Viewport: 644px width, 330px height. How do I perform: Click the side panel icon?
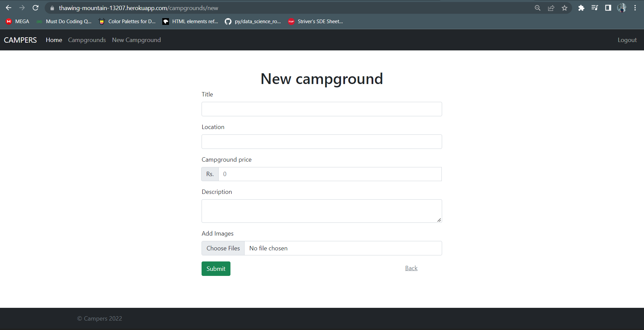coord(608,8)
